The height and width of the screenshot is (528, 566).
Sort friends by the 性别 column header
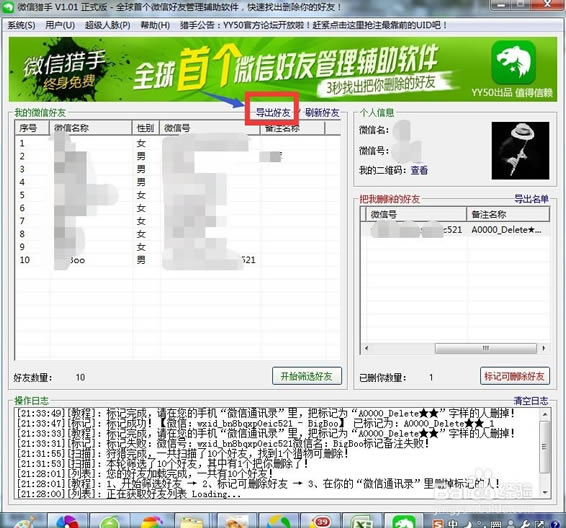pos(145,128)
